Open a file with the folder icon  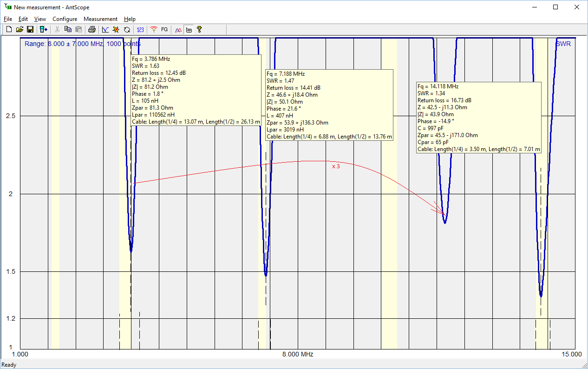[20, 30]
